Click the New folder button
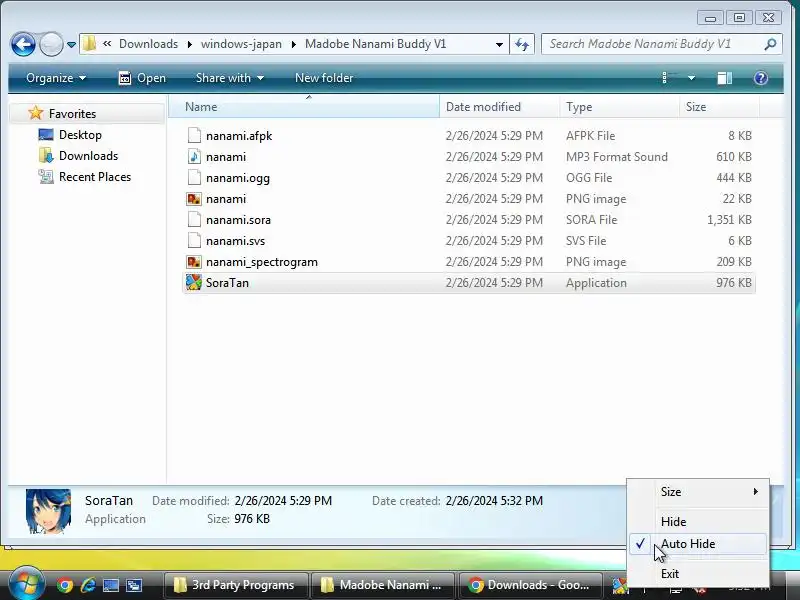Viewport: 800px width, 600px height. tap(324, 78)
